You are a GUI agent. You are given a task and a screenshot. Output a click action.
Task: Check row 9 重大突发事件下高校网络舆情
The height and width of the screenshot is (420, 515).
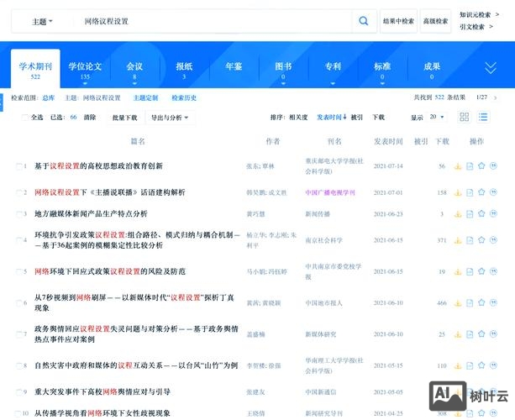point(19,391)
